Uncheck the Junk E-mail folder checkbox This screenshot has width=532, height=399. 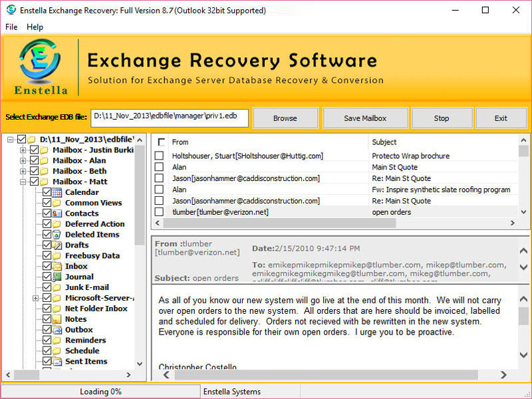[x=47, y=288]
